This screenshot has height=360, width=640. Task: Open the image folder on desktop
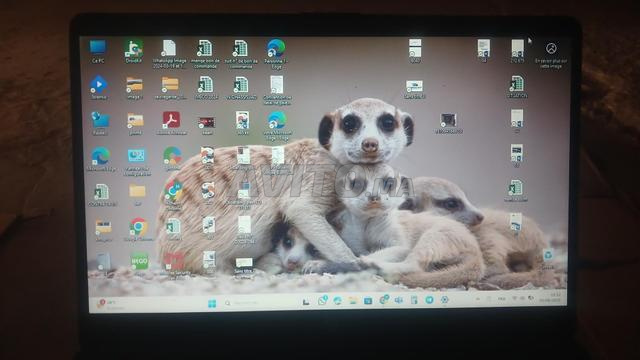click(134, 88)
